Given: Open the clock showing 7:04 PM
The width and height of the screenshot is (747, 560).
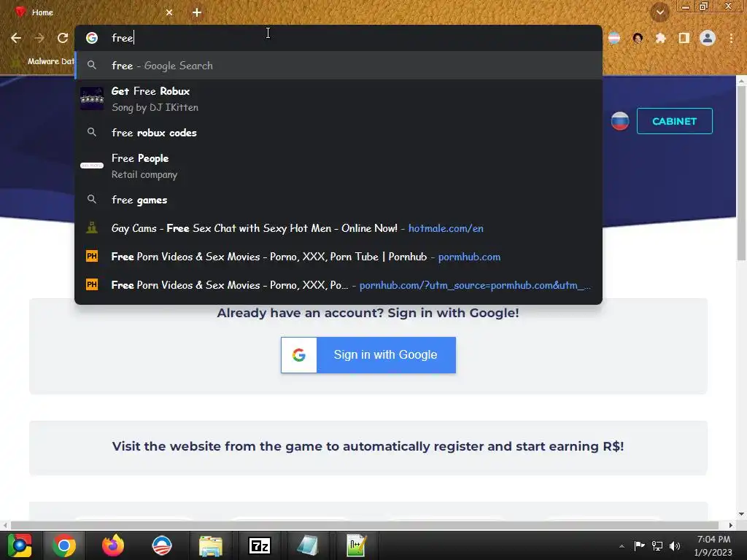Looking at the screenshot, I should point(713,545).
